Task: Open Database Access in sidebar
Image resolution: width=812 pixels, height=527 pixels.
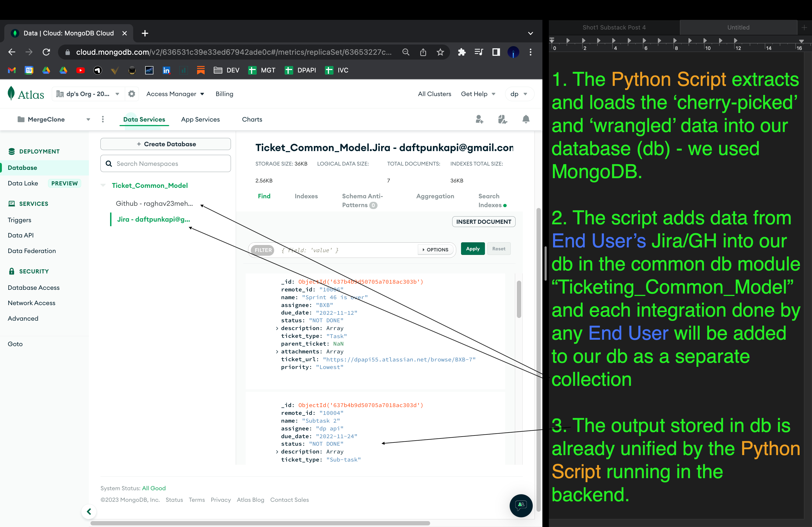Action: pos(34,288)
